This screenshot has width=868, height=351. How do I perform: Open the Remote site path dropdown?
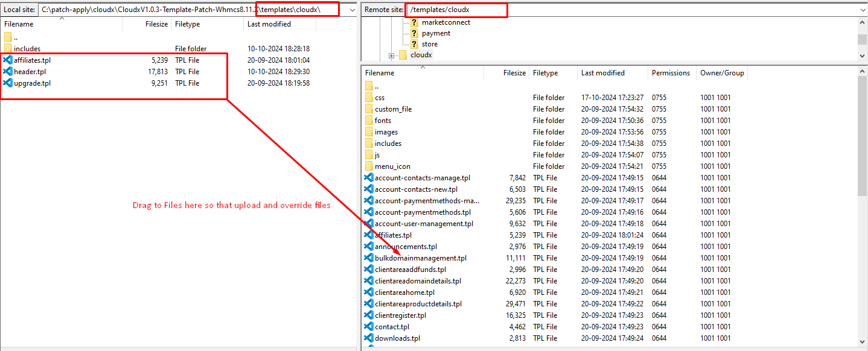[862, 10]
